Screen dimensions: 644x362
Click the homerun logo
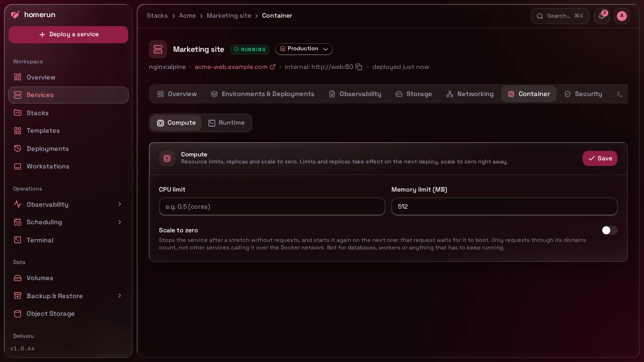[33, 15]
